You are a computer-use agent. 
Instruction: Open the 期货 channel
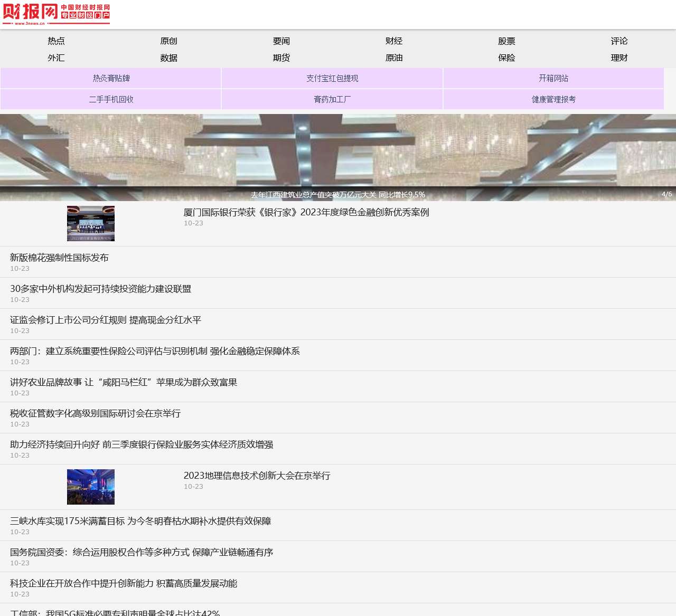pos(281,58)
